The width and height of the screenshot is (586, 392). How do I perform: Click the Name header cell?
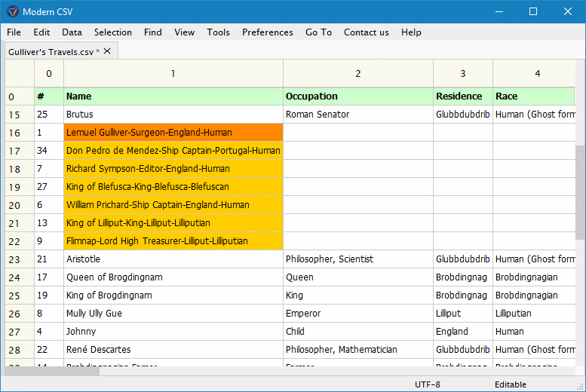pos(173,96)
